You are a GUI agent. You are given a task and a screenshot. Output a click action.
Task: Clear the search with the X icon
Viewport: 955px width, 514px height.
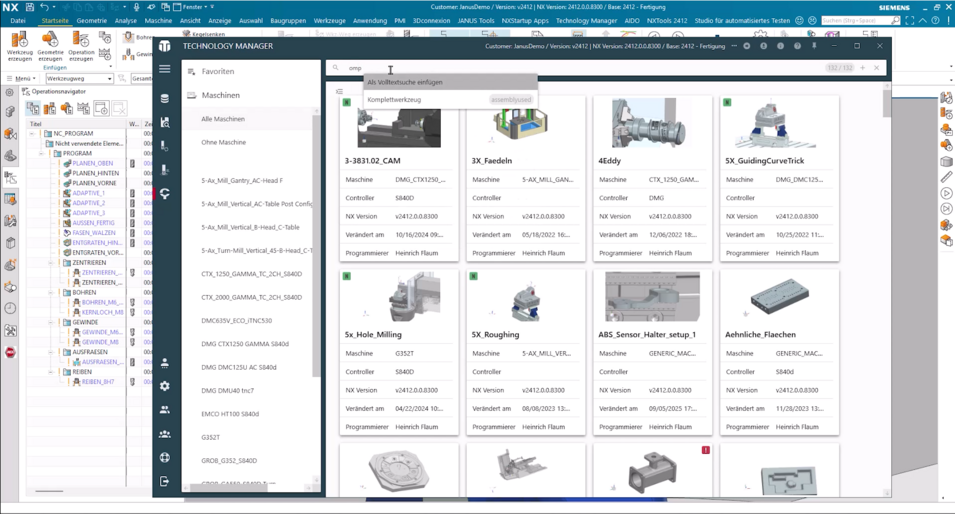[876, 68]
